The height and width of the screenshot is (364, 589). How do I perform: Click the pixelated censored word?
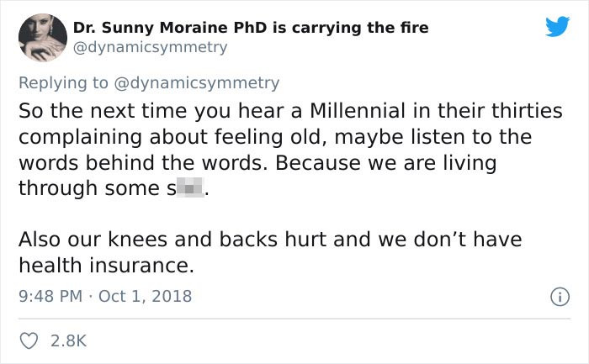click(x=190, y=187)
